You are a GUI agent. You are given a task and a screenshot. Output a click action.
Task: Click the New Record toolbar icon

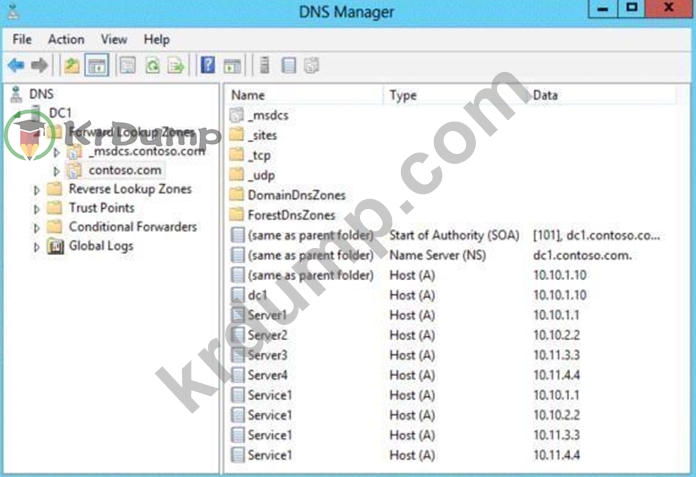(x=289, y=66)
